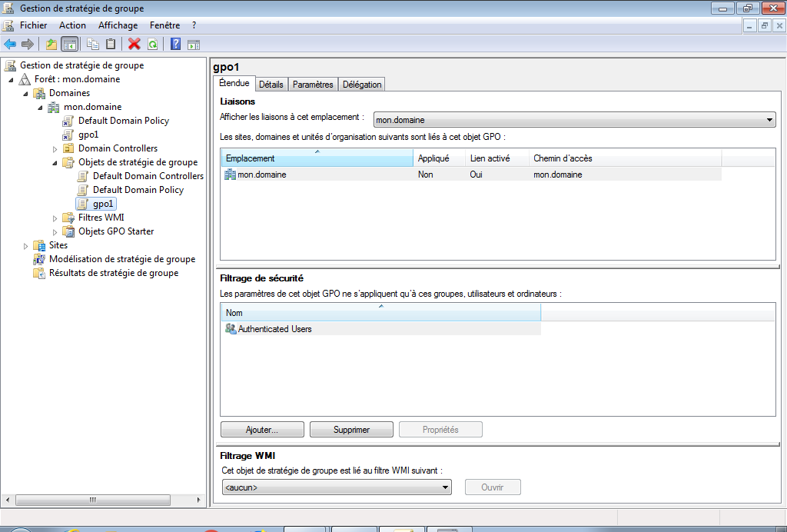Click the Domain Controllers OU folder icon

tap(68, 148)
